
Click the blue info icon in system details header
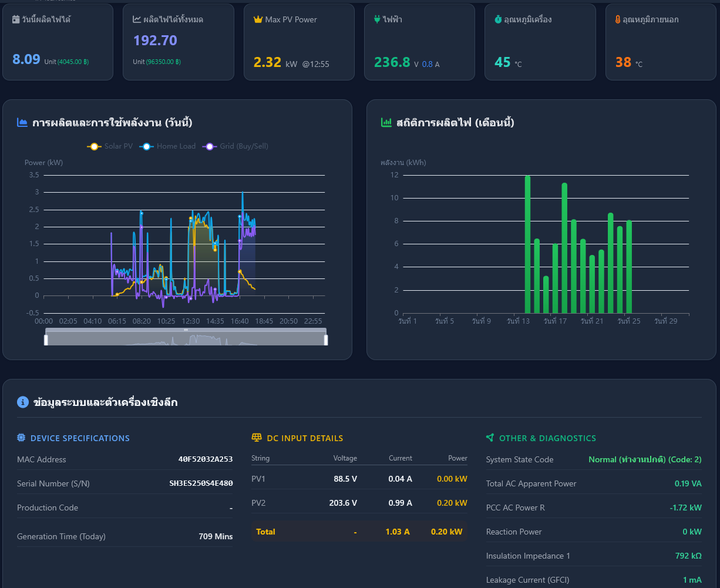click(x=23, y=402)
